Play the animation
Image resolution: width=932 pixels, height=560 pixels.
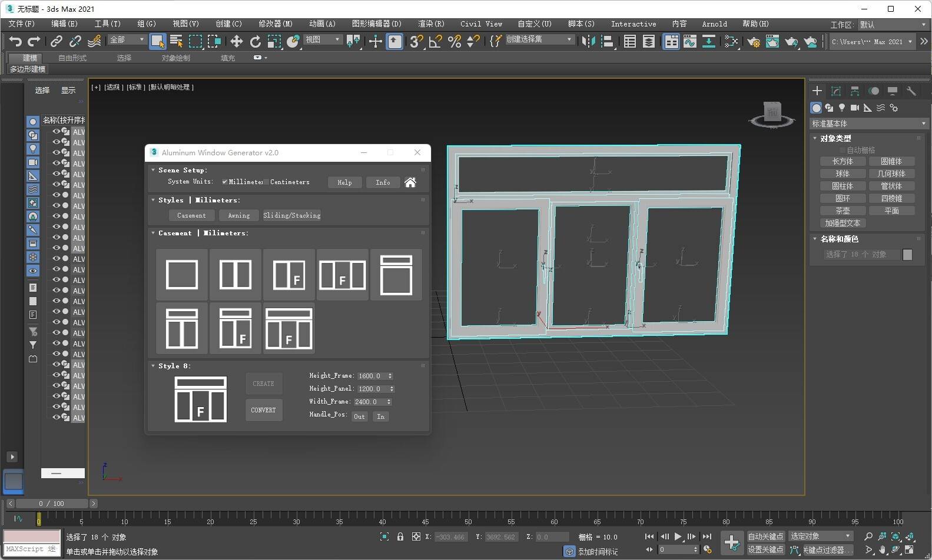pos(678,536)
